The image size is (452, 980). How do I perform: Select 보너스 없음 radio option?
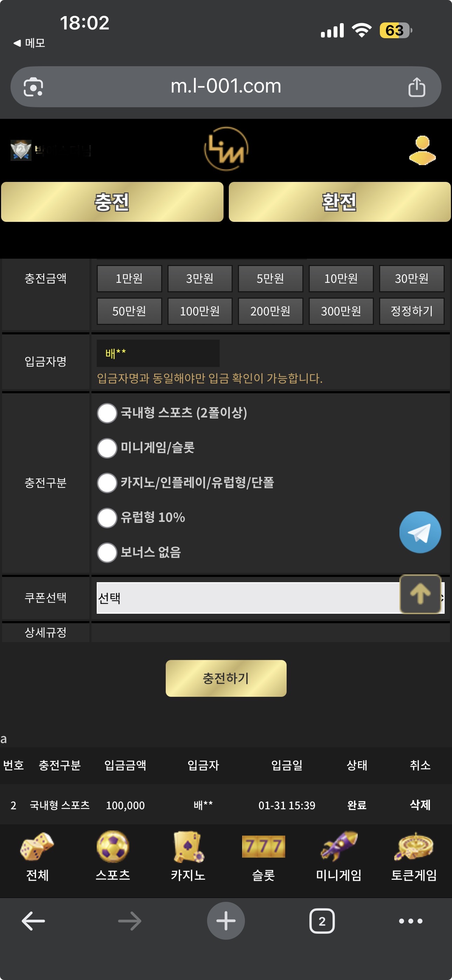pyautogui.click(x=107, y=552)
